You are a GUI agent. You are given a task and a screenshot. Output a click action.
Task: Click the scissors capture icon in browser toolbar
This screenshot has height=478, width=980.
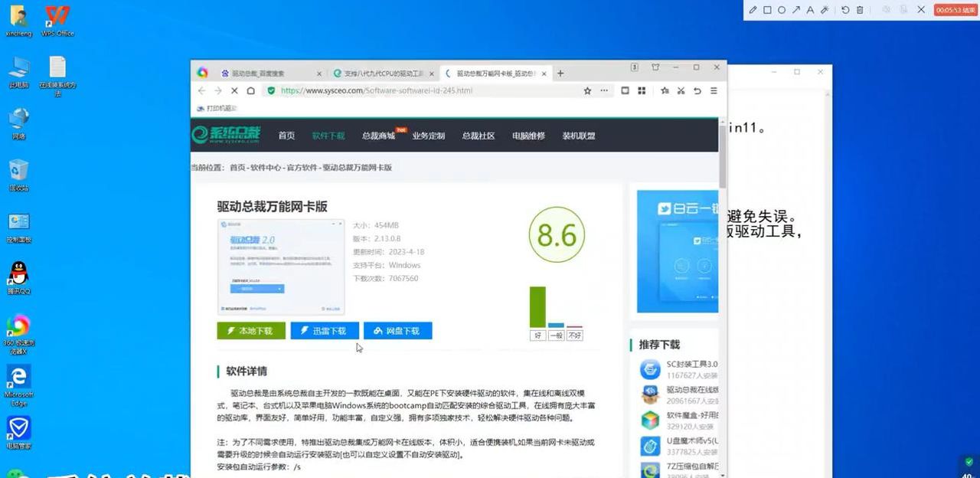click(x=681, y=90)
